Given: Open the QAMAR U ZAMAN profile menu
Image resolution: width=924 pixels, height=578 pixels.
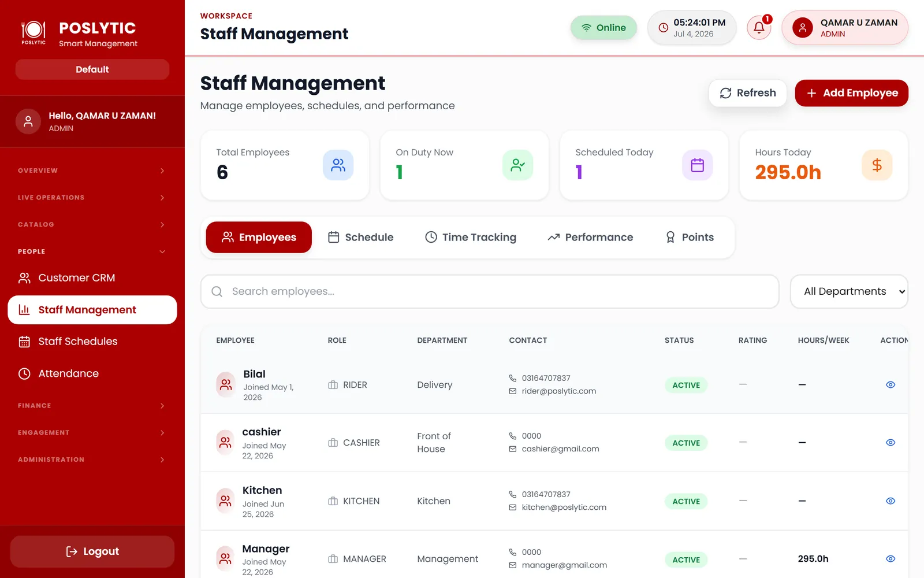Looking at the screenshot, I should pyautogui.click(x=845, y=28).
